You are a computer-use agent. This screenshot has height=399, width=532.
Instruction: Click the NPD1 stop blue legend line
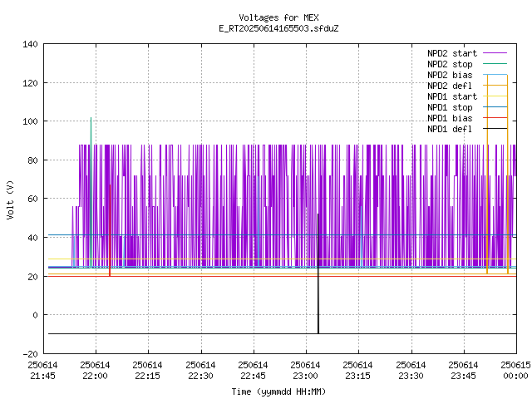495,107
